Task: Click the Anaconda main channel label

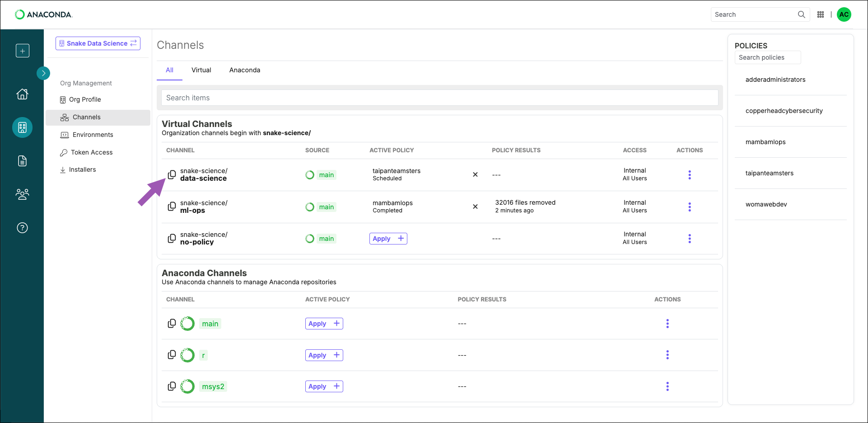Action: click(210, 324)
